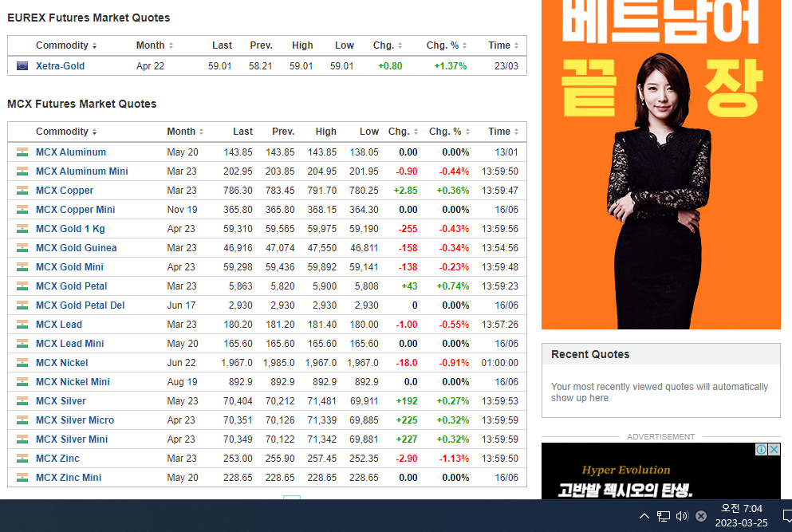The image size is (792, 532).
Task: Open the MCX Gold Petal link
Action: tap(71, 286)
